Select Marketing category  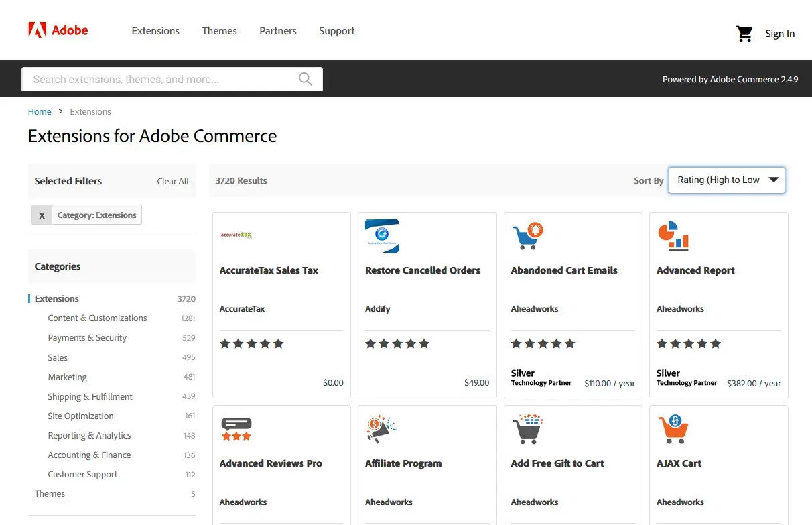67,377
